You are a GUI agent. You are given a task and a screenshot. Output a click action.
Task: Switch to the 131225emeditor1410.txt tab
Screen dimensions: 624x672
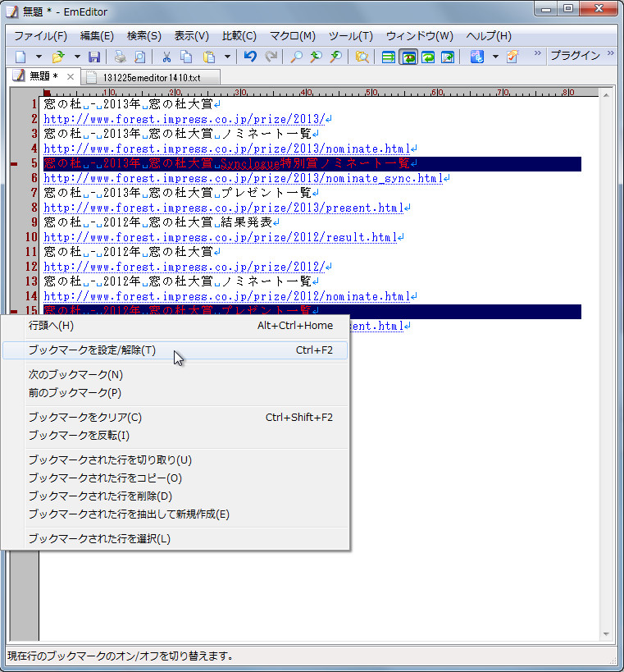(151, 78)
